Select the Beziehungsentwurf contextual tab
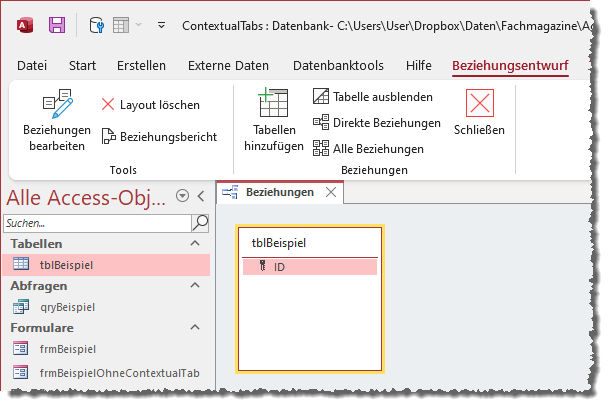Image resolution: width=610 pixels, height=410 pixels. click(x=510, y=65)
